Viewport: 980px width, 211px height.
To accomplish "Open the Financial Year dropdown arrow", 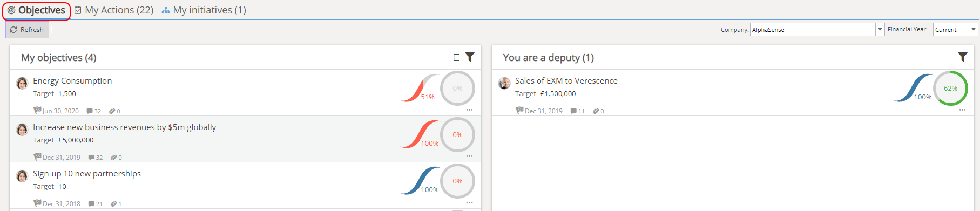I will click(x=974, y=30).
